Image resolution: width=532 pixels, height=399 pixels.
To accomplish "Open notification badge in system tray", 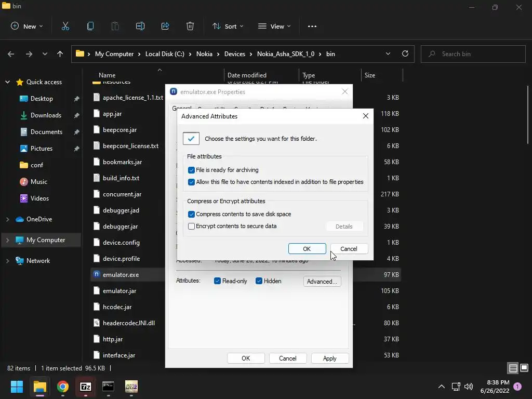I will point(517,387).
